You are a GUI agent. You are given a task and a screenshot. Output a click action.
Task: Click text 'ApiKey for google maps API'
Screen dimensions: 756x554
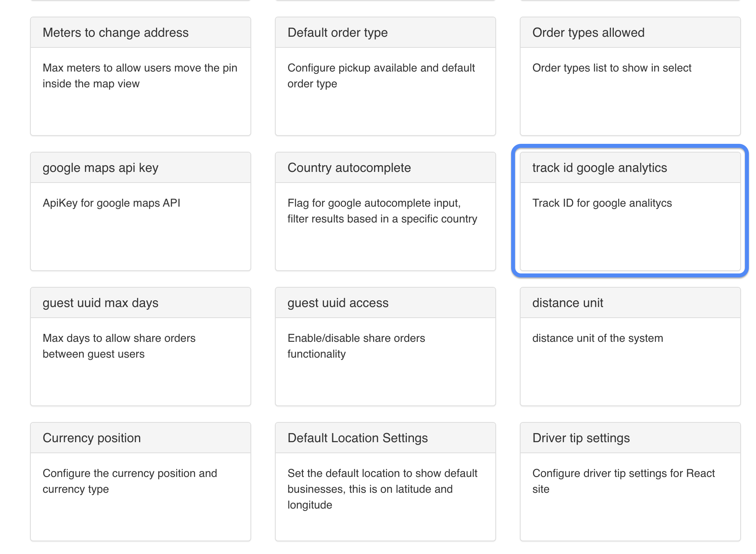(111, 203)
